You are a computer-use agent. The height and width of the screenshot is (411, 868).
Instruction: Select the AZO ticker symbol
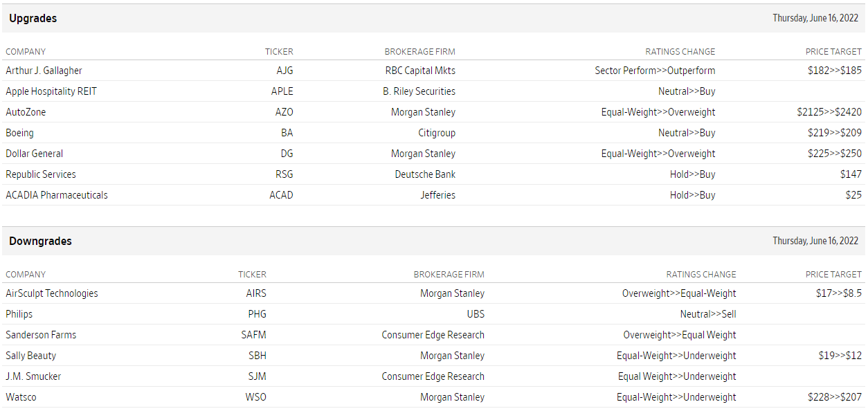pos(284,112)
